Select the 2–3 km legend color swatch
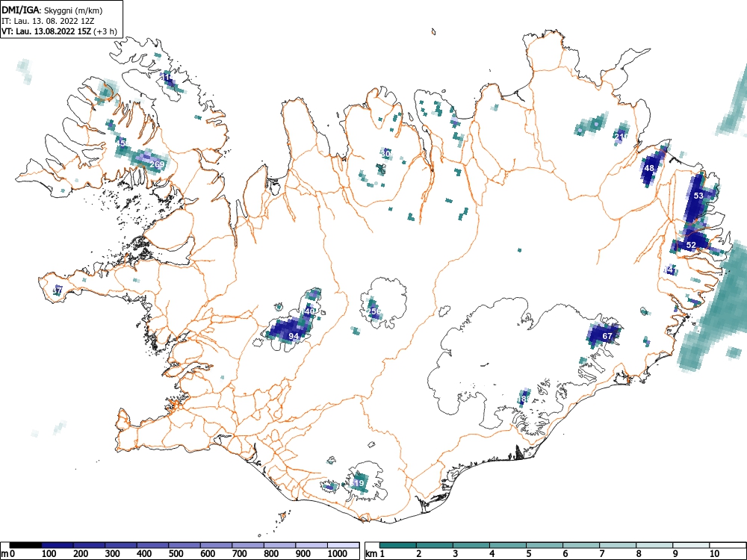The image size is (747, 560). point(435,545)
